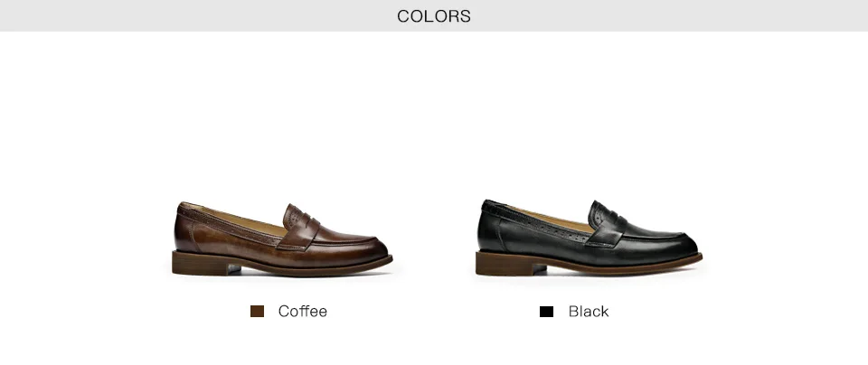Screen dimensions: 868x365
Task: Open the coffee loafer product image
Action: click(x=282, y=239)
